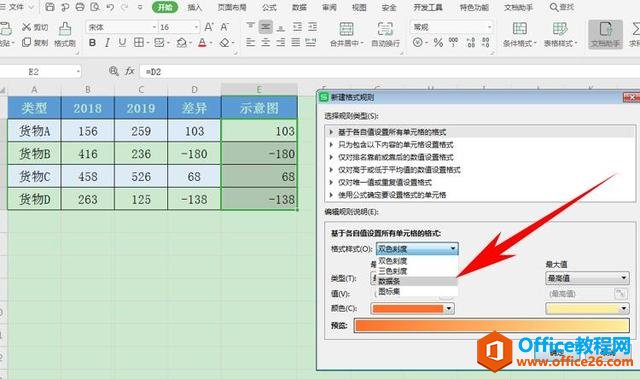Viewport: 640px width, 379px height.
Task: Choose 图标集 in format style list
Action: (417, 291)
